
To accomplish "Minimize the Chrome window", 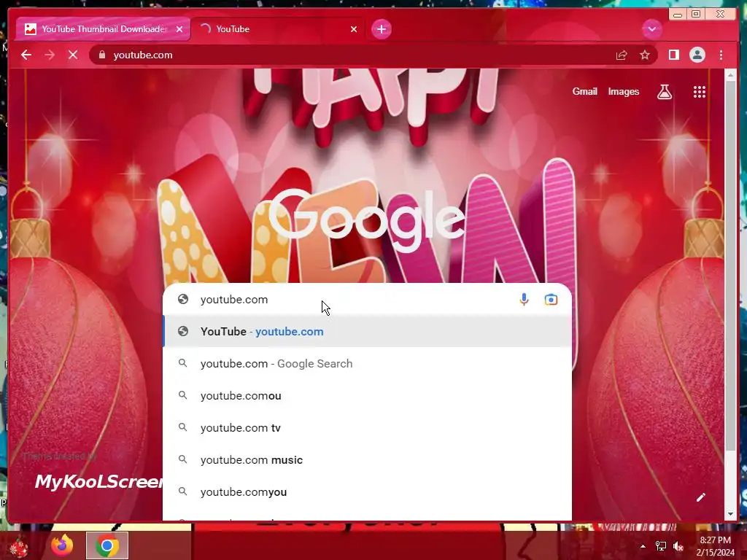I will click(x=678, y=15).
